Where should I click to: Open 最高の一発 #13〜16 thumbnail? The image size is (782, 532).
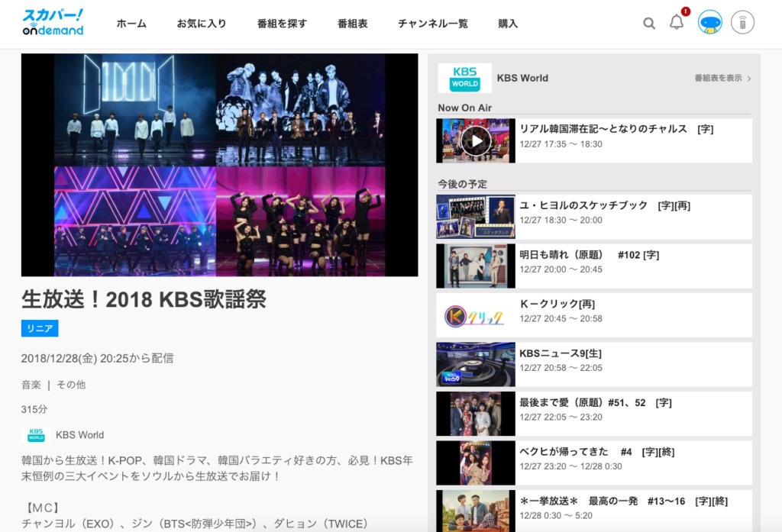click(475, 511)
